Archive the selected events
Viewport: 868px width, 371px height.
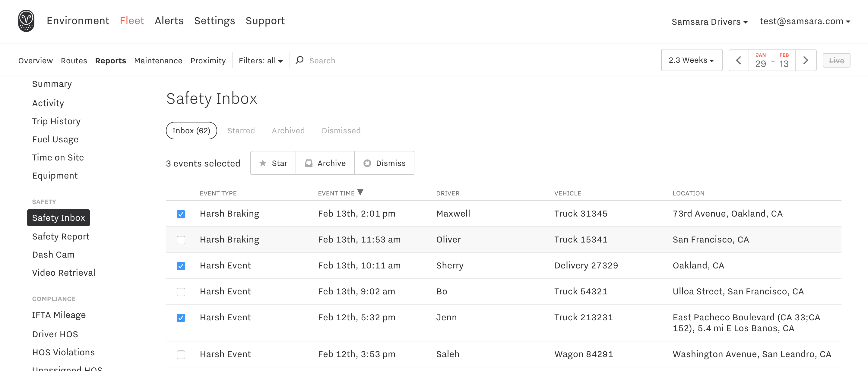click(x=325, y=163)
